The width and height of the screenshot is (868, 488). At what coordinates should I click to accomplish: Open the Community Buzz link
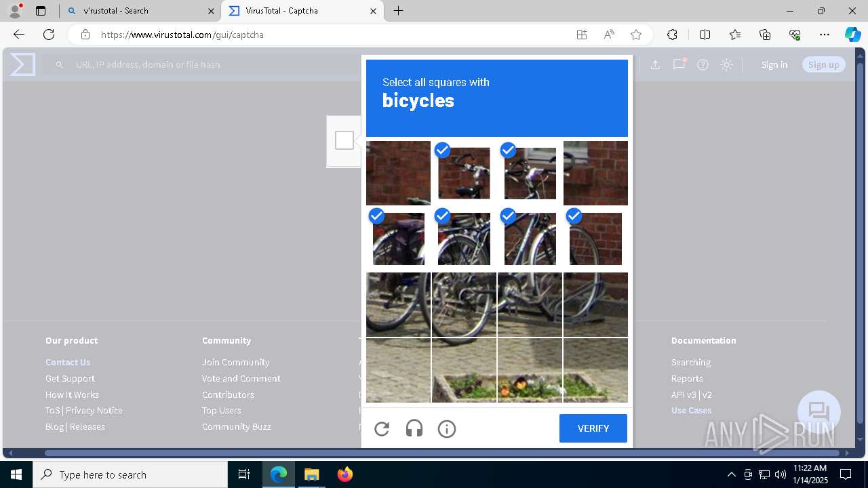tap(237, 426)
